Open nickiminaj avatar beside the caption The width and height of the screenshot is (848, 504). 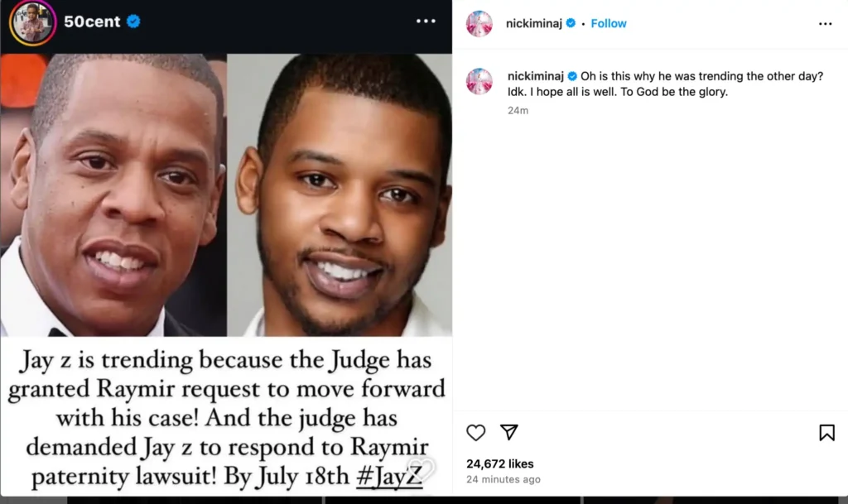[x=479, y=82]
